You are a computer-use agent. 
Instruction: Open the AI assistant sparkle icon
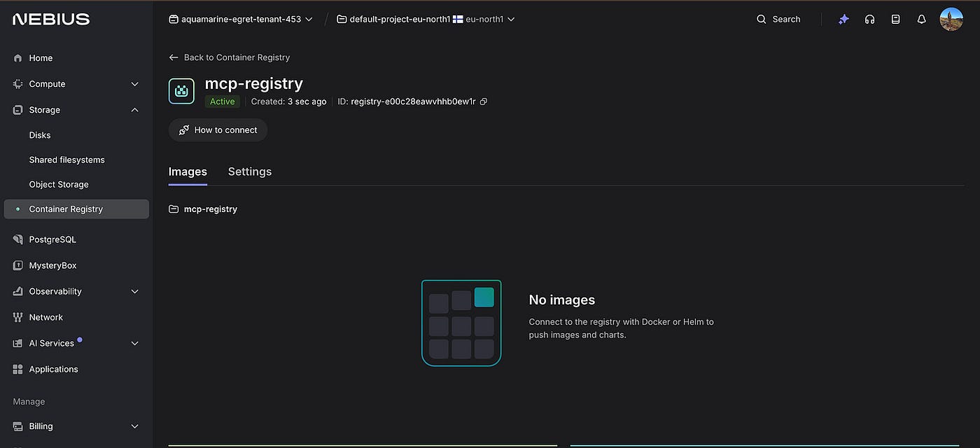(843, 20)
